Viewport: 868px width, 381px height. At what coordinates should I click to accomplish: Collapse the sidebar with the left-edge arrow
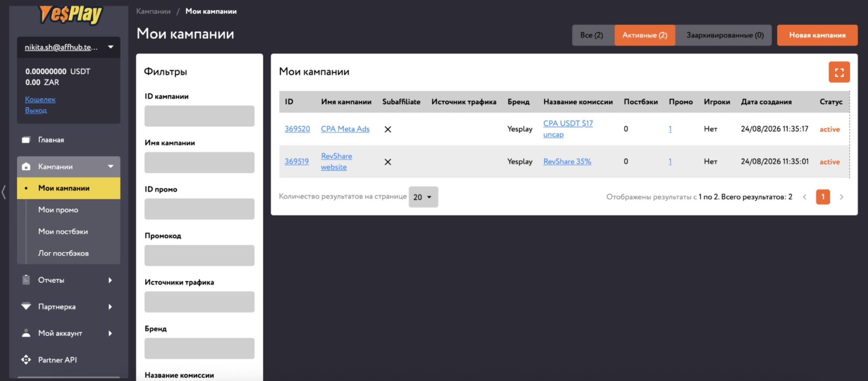[4, 192]
